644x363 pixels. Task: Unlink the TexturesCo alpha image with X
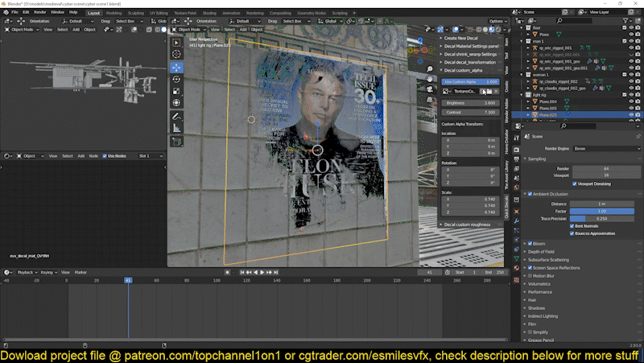[496, 92]
